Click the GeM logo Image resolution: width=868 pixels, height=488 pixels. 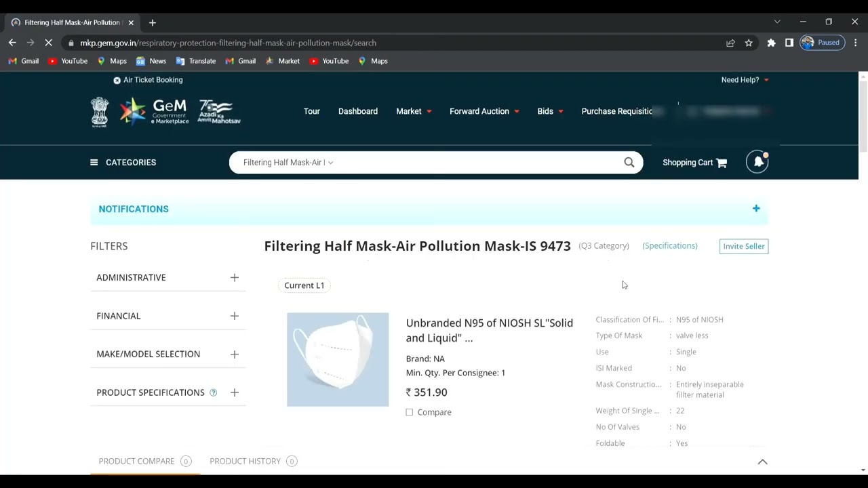click(x=155, y=111)
